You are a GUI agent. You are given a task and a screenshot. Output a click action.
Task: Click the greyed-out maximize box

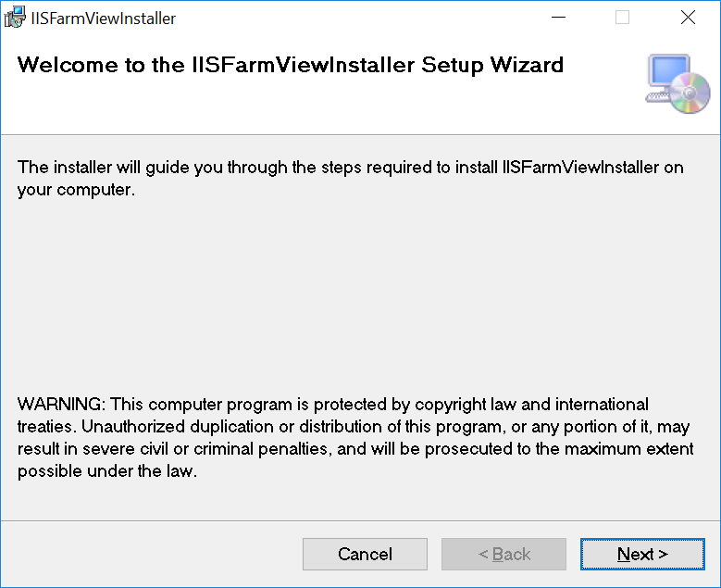[623, 18]
